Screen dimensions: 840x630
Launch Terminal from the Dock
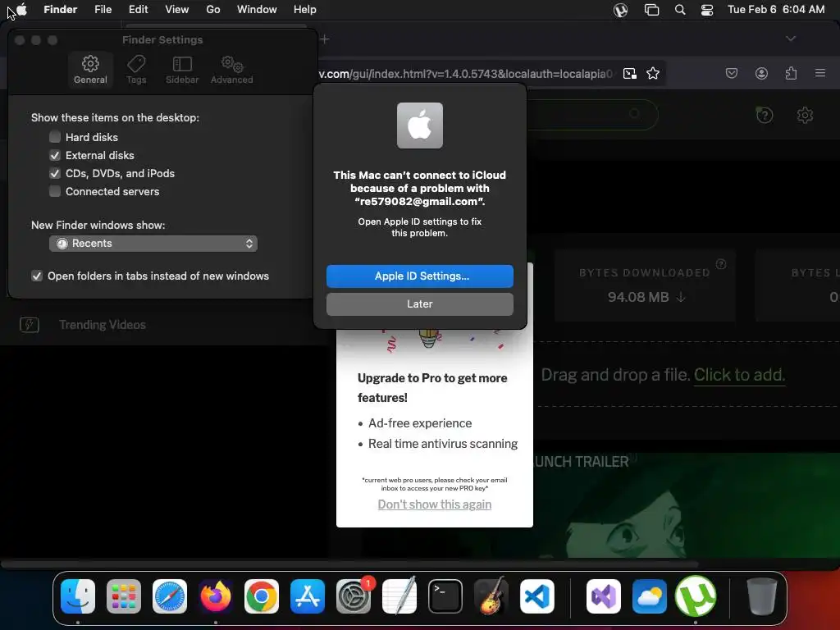coord(445,596)
